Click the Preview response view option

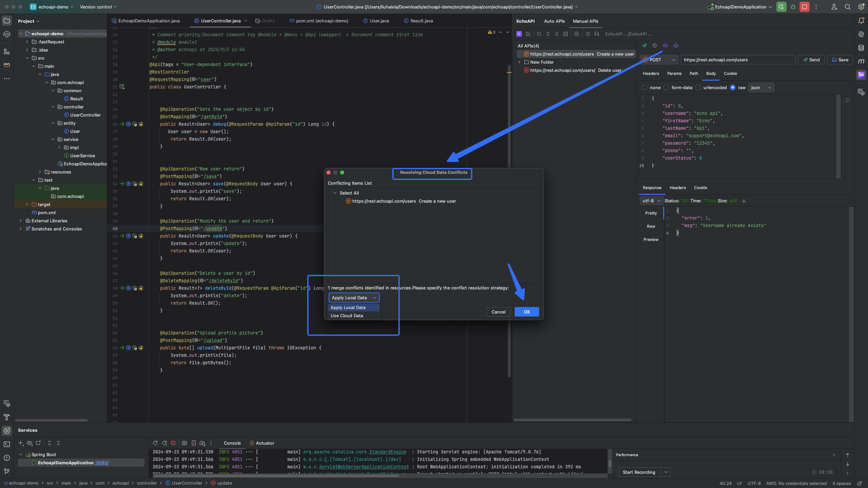651,240
